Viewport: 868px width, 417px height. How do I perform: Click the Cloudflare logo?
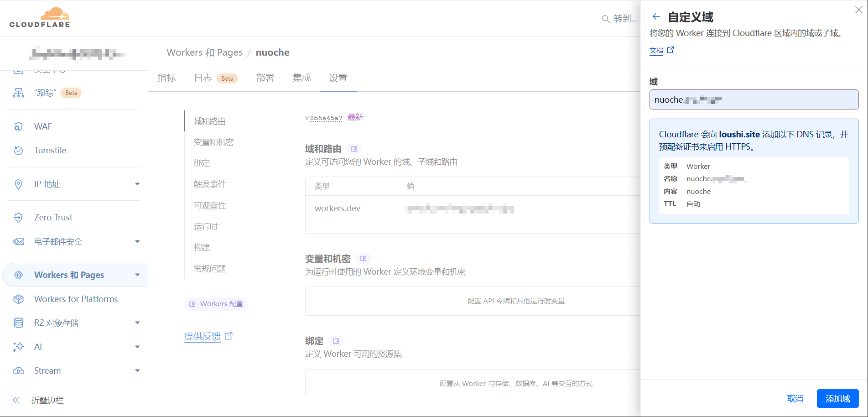40,18
